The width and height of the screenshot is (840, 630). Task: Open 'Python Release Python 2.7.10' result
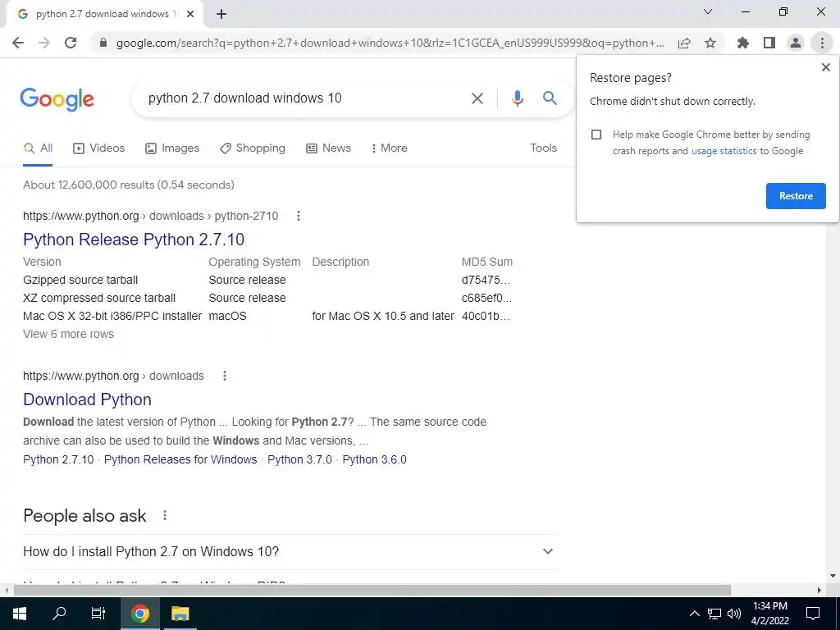pos(134,240)
